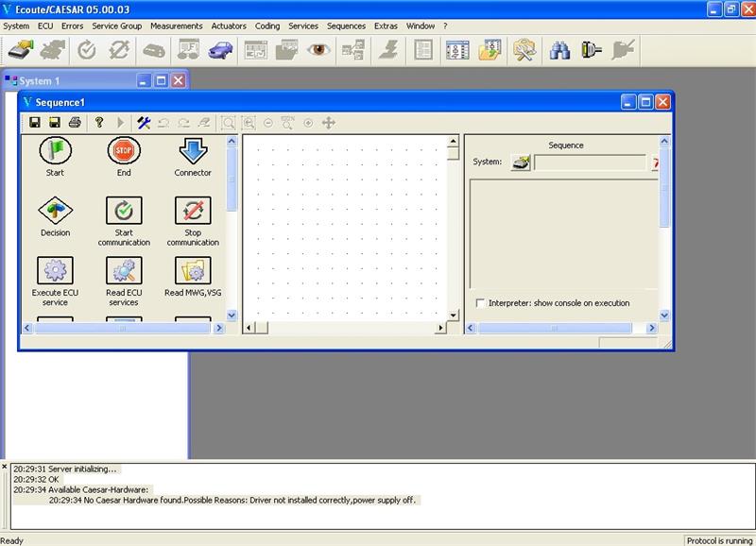Choose the Read ECU services block

click(x=124, y=271)
